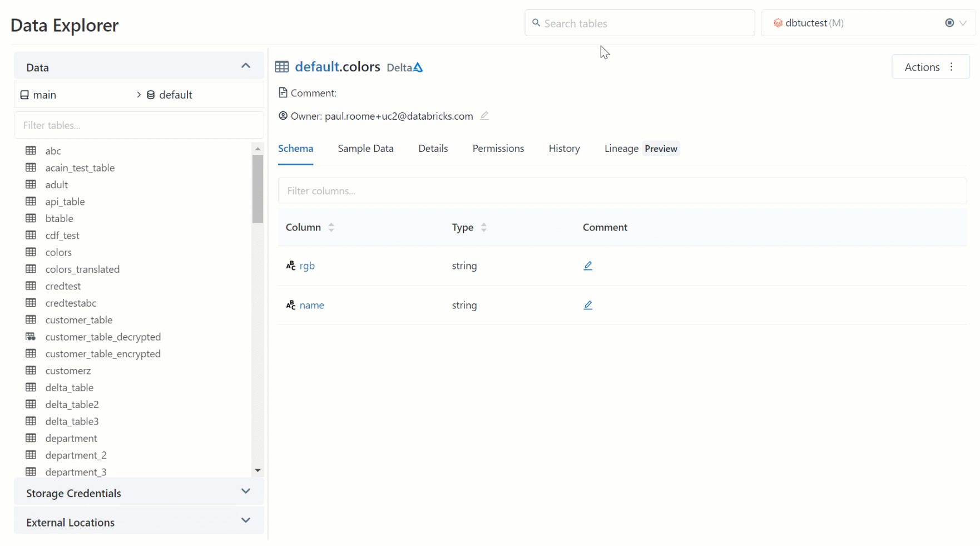Switch to the Sample Data tab
The image size is (980, 546).
coord(365,149)
